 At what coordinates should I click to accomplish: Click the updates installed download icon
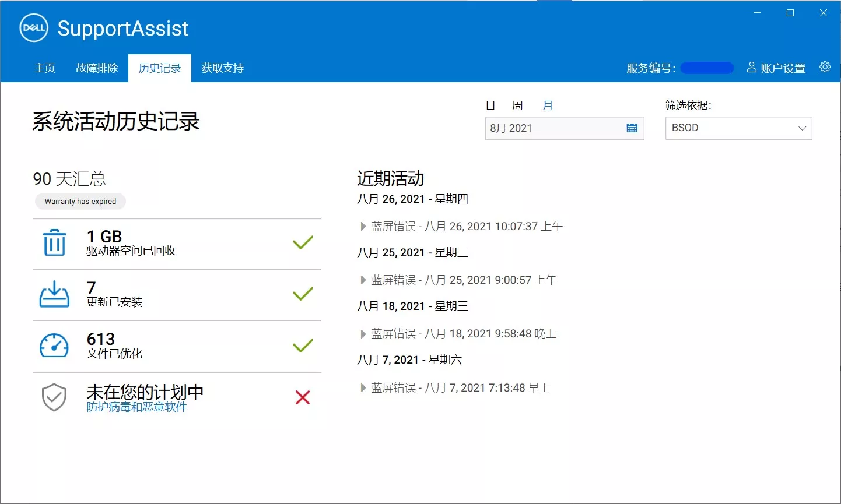click(54, 294)
